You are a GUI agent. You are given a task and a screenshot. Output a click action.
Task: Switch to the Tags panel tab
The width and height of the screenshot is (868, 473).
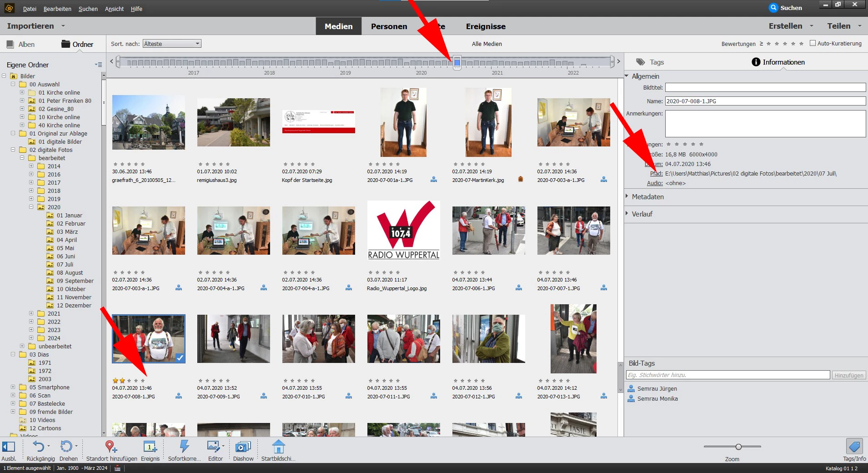pyautogui.click(x=650, y=62)
